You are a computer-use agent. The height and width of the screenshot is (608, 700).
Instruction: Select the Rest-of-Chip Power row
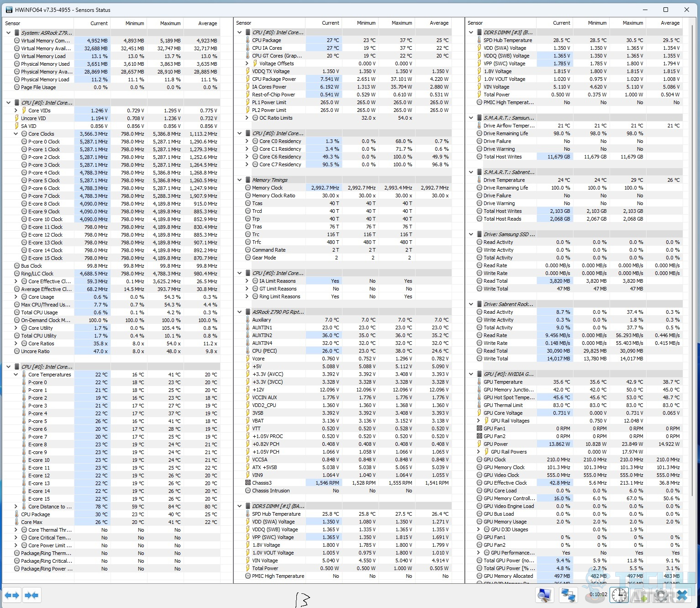coord(344,95)
